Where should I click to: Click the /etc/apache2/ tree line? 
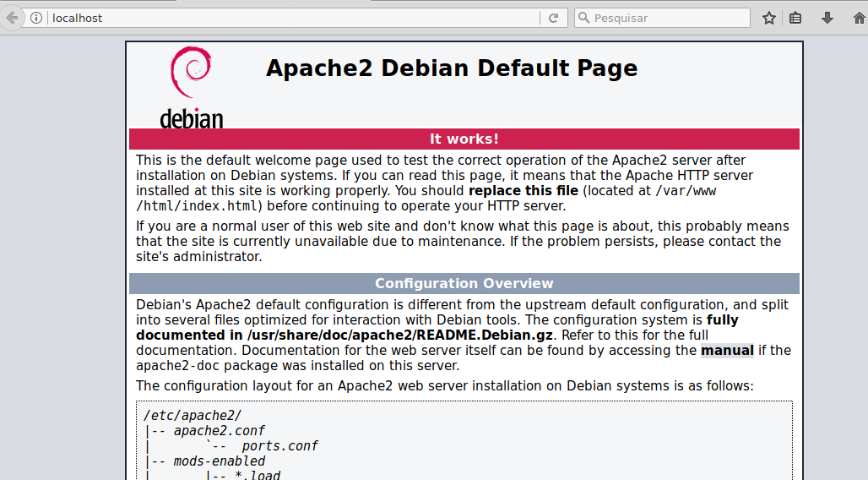[x=192, y=416]
